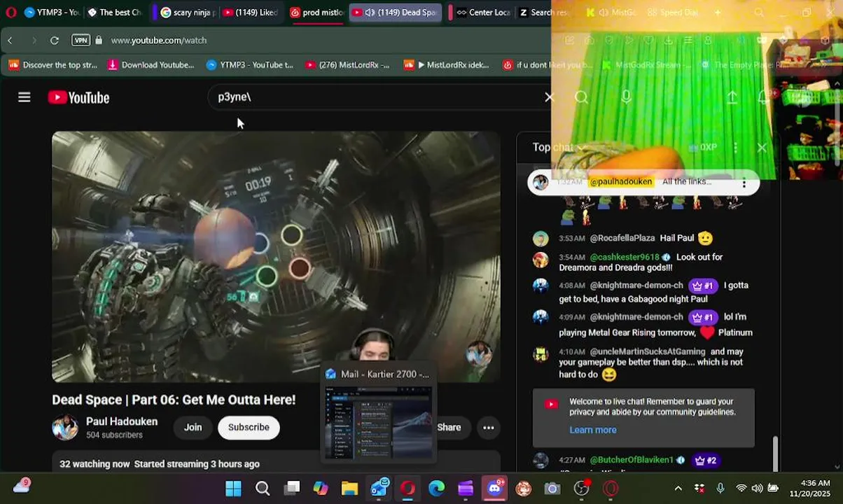Open more actions on video
This screenshot has height=504, width=843.
pos(489,427)
